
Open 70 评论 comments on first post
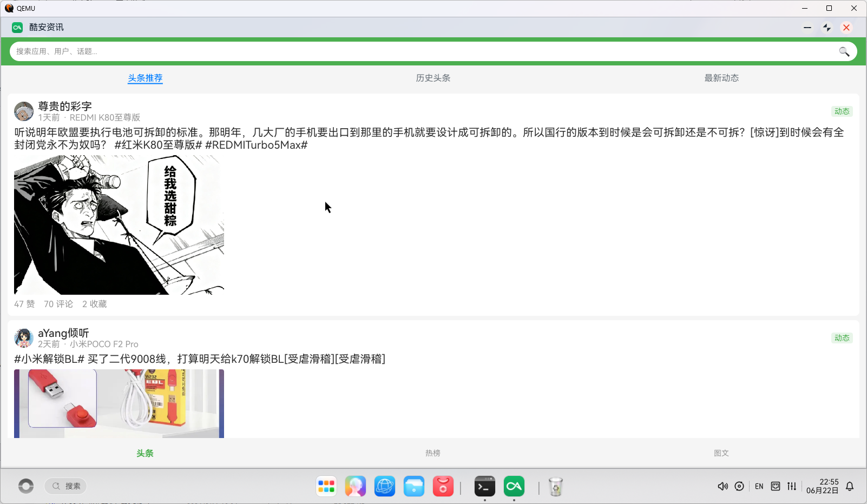[58, 304]
